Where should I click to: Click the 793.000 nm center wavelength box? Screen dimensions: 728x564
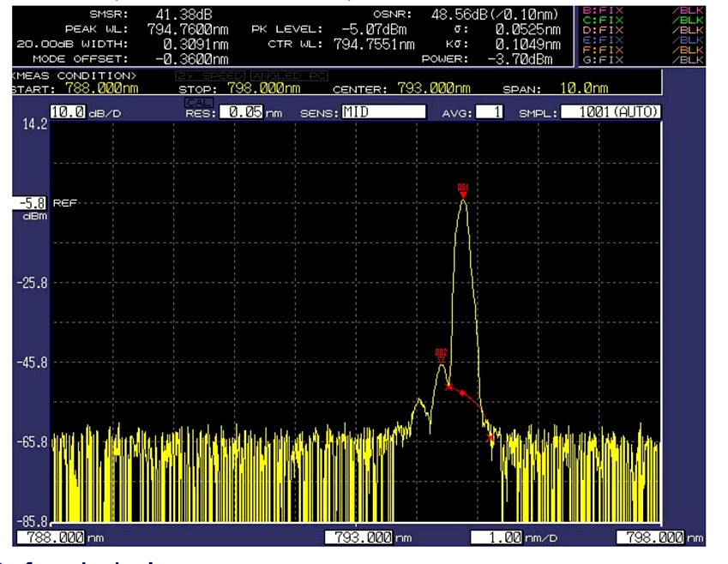coord(358,537)
